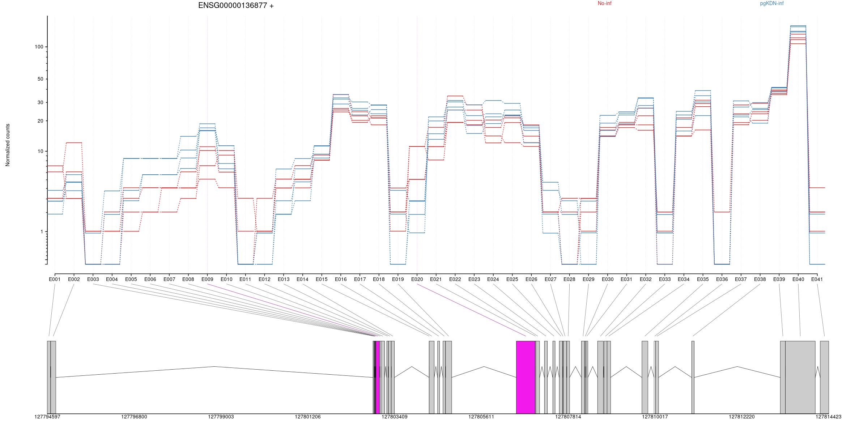Click the pgKDN-inf legend label
The width and height of the screenshot is (868, 434).
click(771, 4)
